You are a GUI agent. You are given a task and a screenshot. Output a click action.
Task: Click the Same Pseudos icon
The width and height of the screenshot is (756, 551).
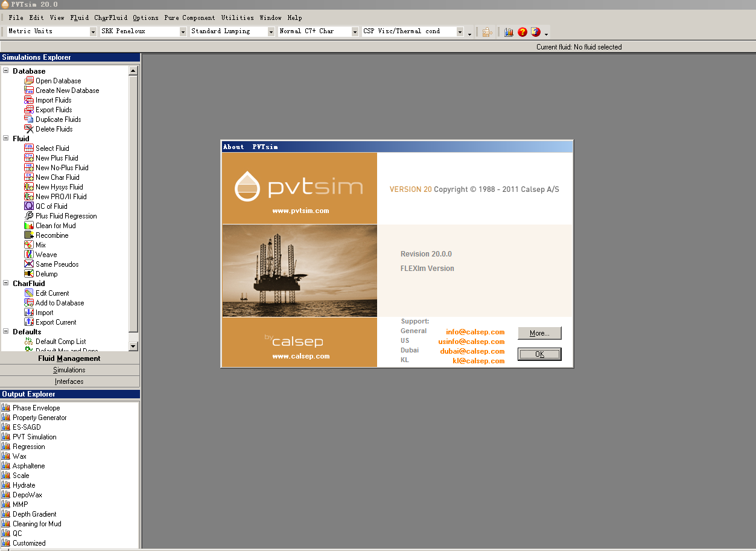click(29, 264)
